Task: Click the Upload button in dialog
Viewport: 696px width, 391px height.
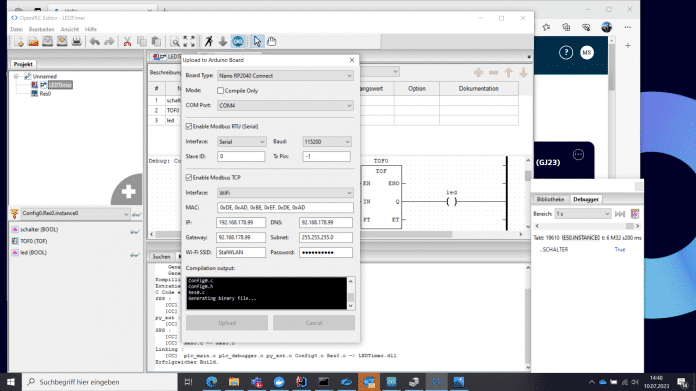Action: (227, 323)
